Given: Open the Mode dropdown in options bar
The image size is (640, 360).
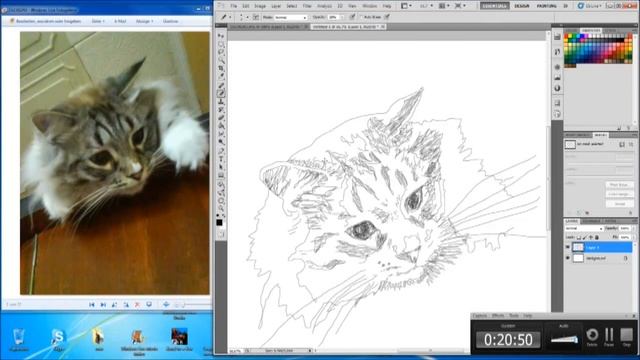Looking at the screenshot, I should pyautogui.click(x=291, y=18).
